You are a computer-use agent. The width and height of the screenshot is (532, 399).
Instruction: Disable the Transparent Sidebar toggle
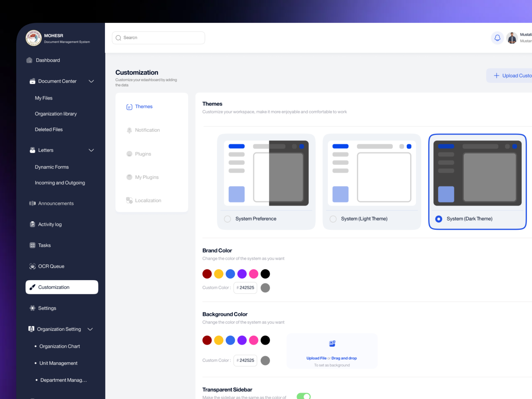tap(304, 396)
